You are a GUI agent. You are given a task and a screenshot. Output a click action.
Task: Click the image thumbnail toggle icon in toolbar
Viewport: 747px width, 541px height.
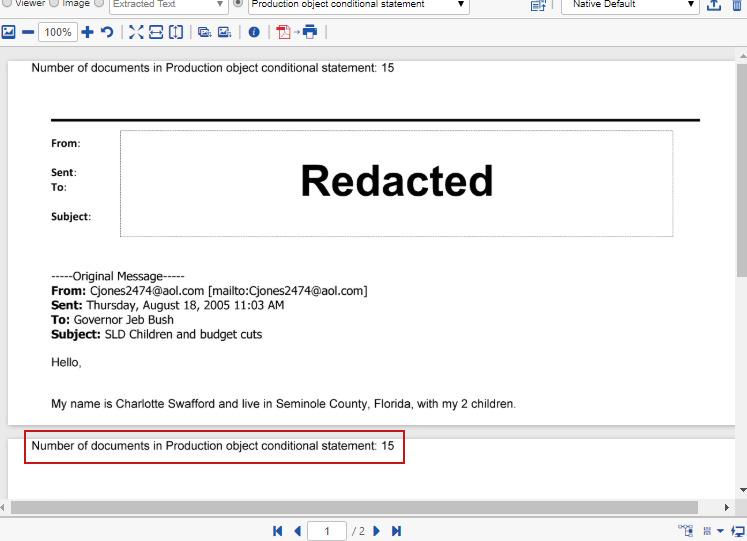coord(9,32)
